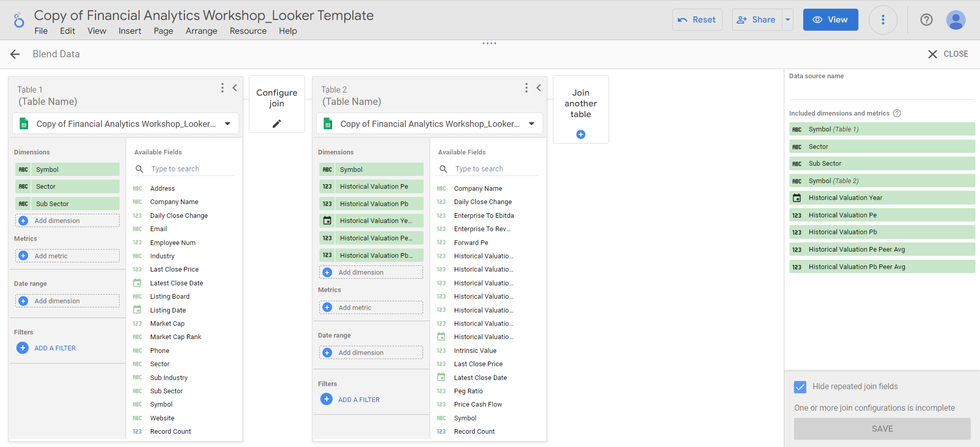Click the Reset button
The width and height of the screenshot is (980, 447).
[x=697, y=20]
